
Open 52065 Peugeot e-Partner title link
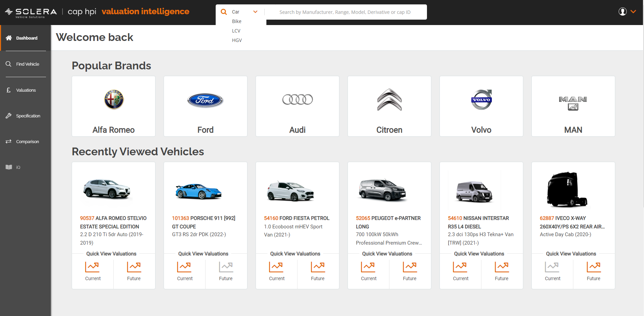[388, 222]
